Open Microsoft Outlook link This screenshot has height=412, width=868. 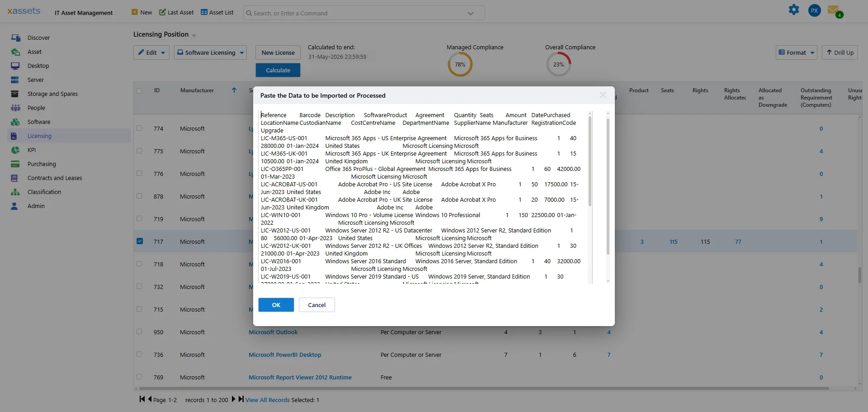273,332
